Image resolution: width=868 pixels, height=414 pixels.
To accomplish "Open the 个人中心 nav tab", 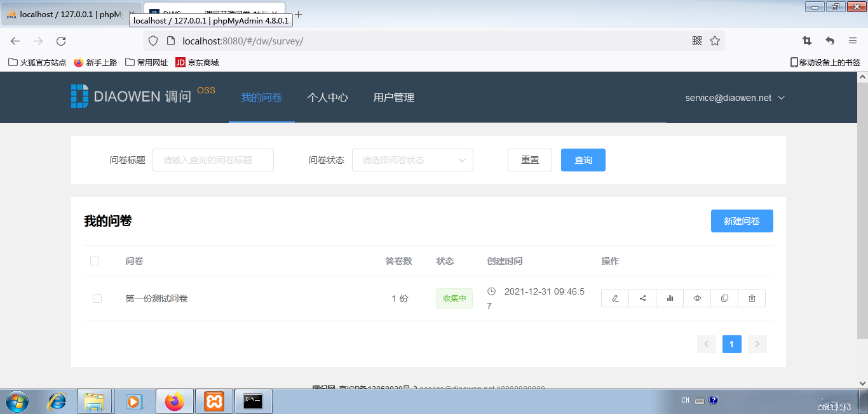I will [x=328, y=97].
